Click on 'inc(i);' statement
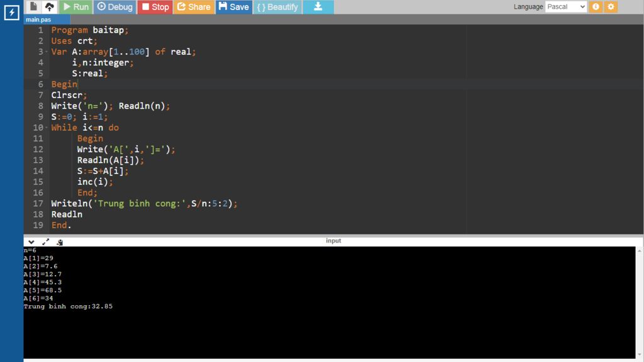Image resolution: width=644 pixels, height=362 pixels. 95,182
